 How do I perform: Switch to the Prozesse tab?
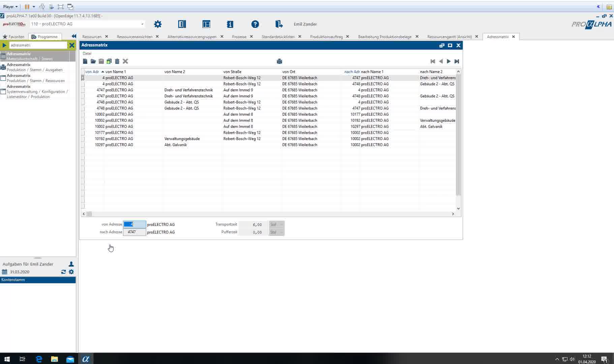pyautogui.click(x=239, y=36)
